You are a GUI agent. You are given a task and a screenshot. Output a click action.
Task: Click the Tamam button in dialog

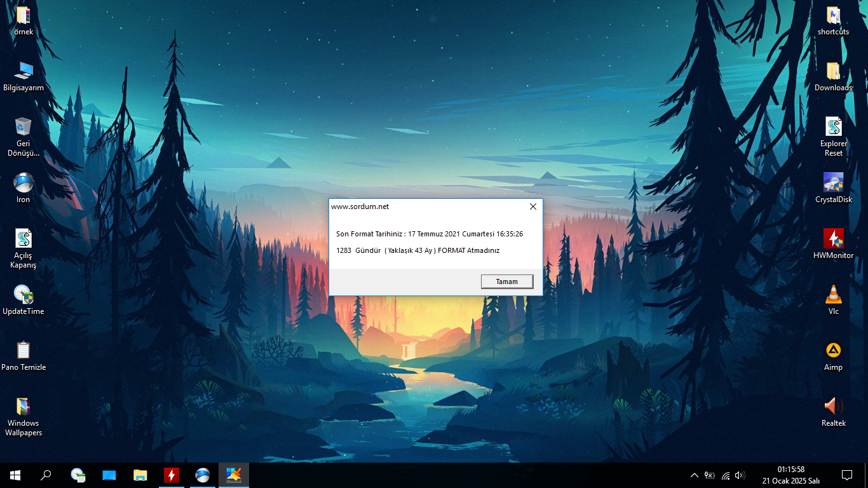tap(507, 281)
